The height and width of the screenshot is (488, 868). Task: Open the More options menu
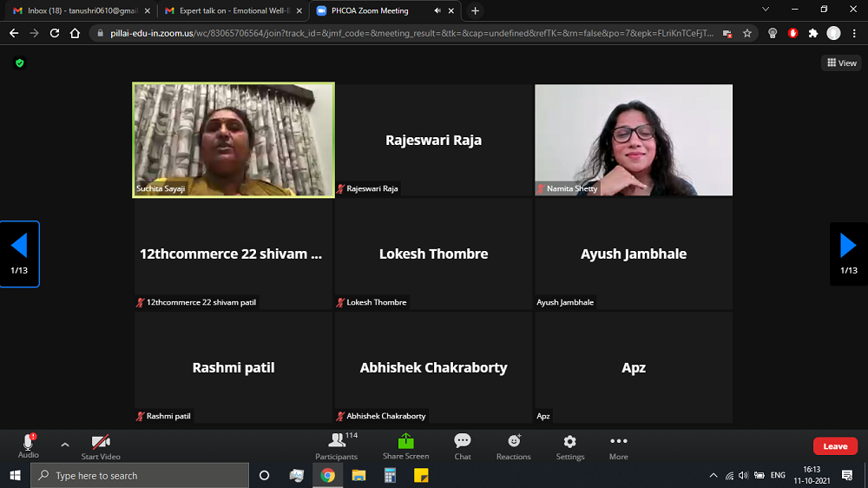tap(618, 446)
